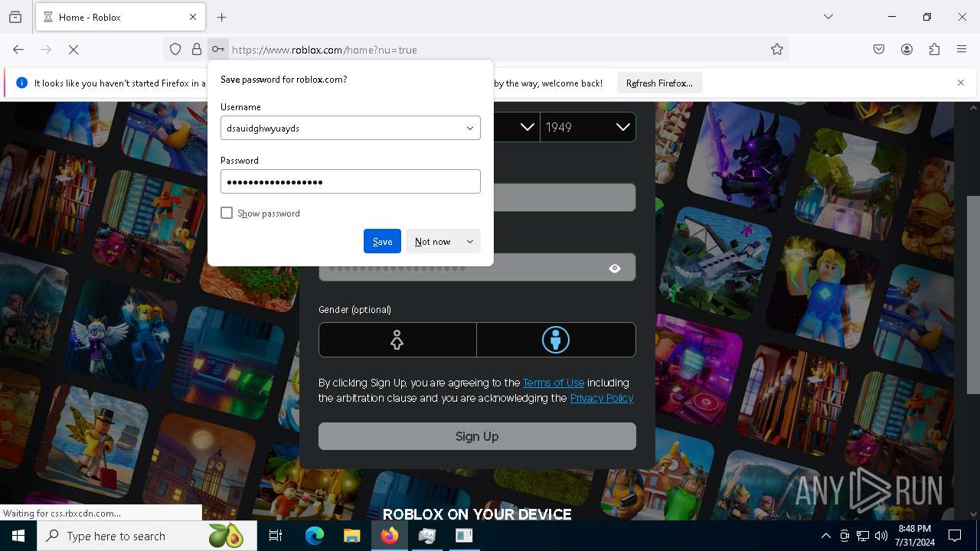Open network status tray icon
The height and width of the screenshot is (551, 980).
[863, 536]
